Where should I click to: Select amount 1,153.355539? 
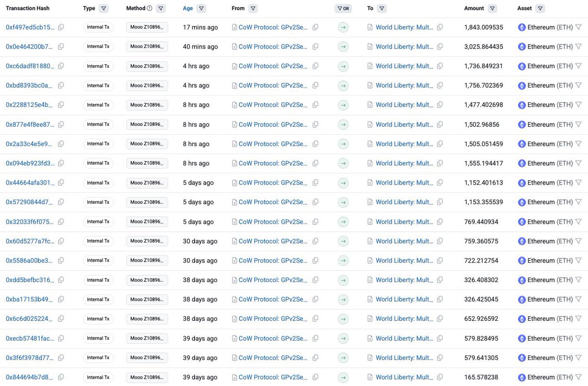point(484,202)
